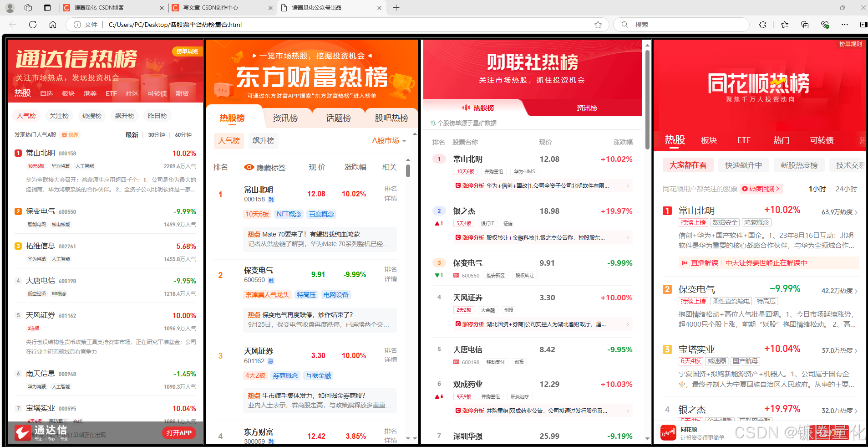Viewport: 868px width, 447px height.
Task: Click the eye icon next to 隐藏标签
Action: pyautogui.click(x=249, y=167)
